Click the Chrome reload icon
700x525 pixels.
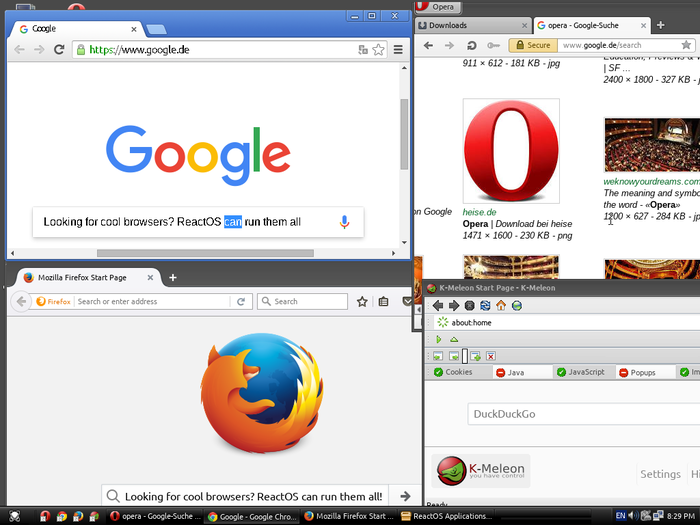59,50
